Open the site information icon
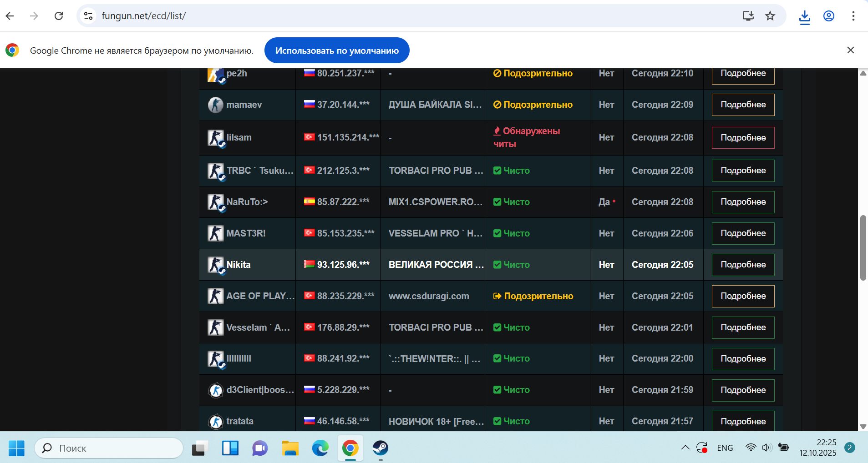This screenshot has width=868, height=463. coord(88,16)
